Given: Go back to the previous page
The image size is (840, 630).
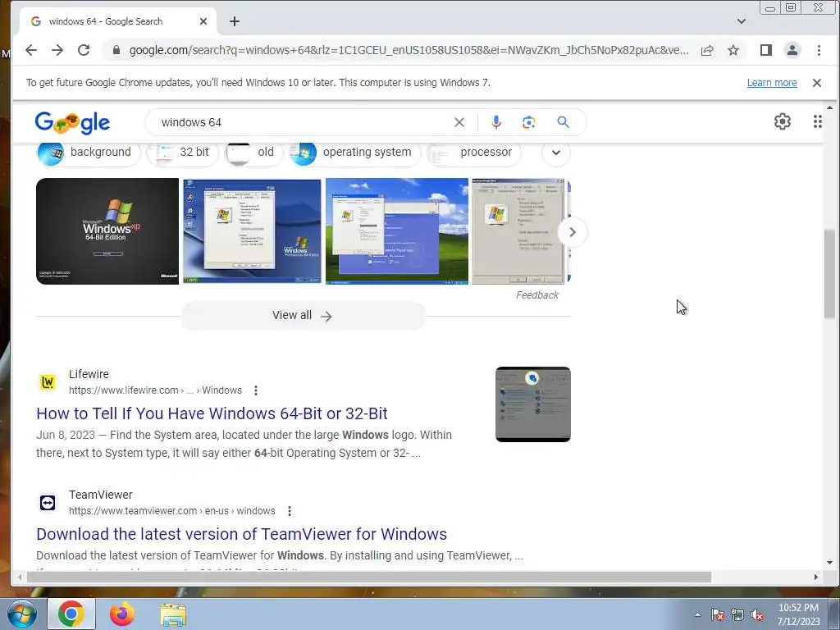Looking at the screenshot, I should (x=31, y=50).
